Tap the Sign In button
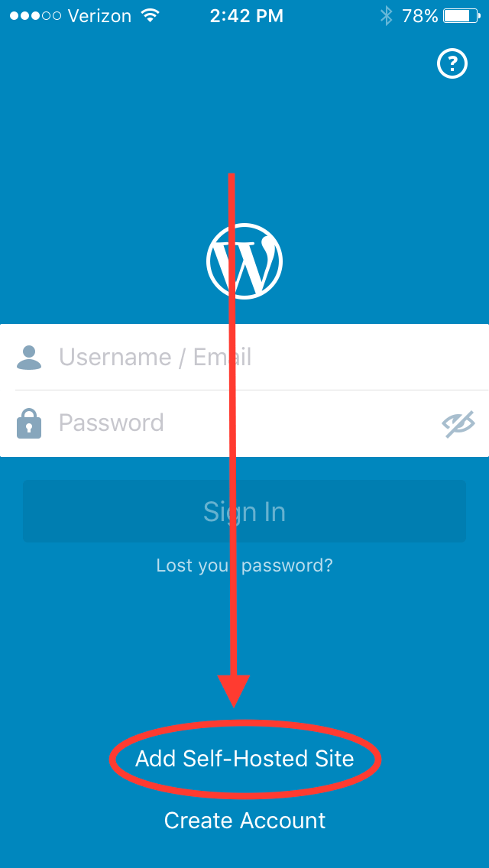Image resolution: width=489 pixels, height=868 pixels. click(x=244, y=511)
